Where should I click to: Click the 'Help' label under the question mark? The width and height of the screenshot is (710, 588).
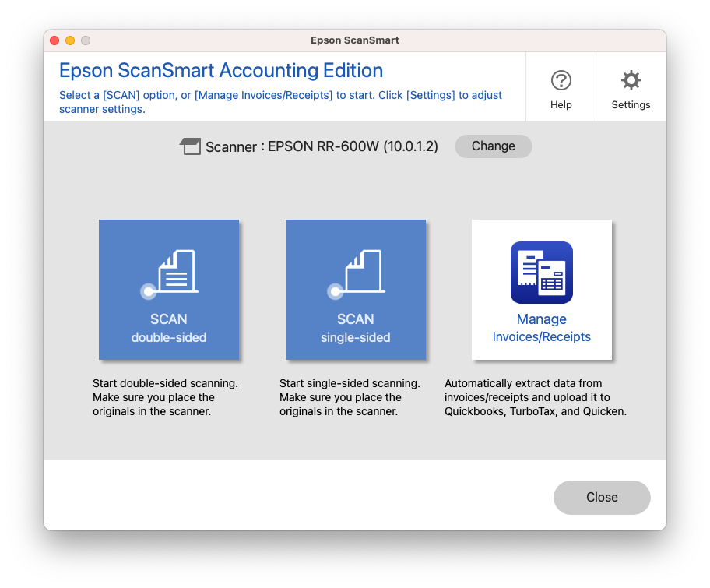click(x=561, y=104)
